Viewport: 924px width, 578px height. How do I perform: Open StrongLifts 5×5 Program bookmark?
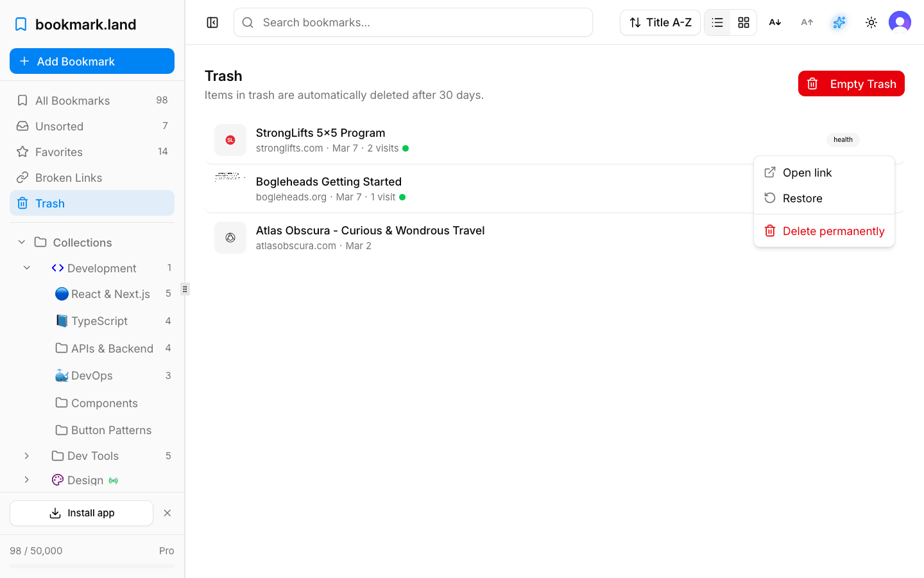(320, 132)
